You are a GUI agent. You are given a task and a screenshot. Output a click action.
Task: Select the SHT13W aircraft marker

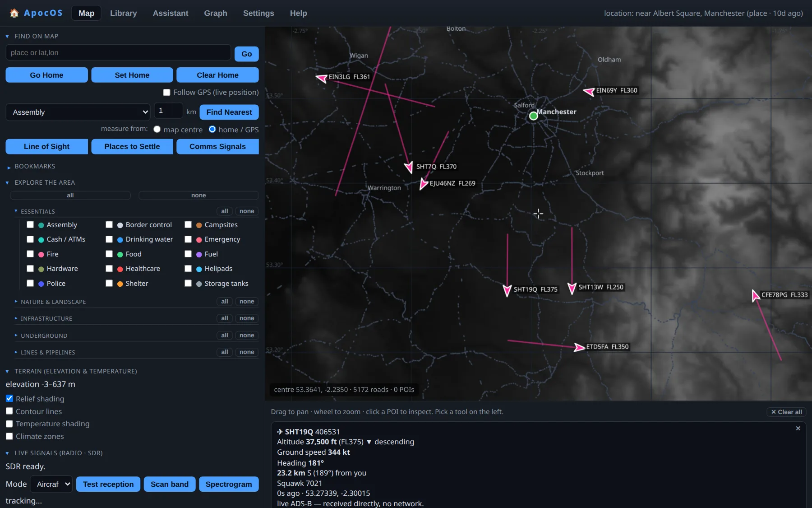(x=572, y=288)
